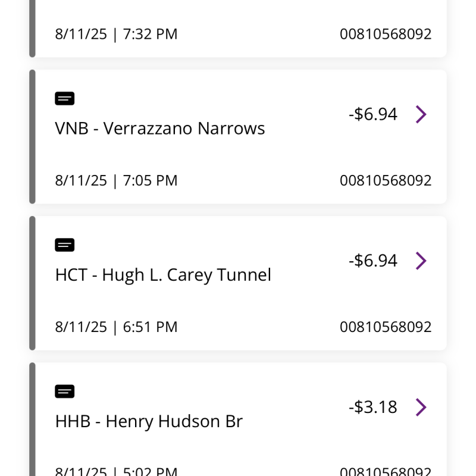Click the -$6.94 amount on Verrazzano toll
This screenshot has height=476, width=476.
[373, 114]
